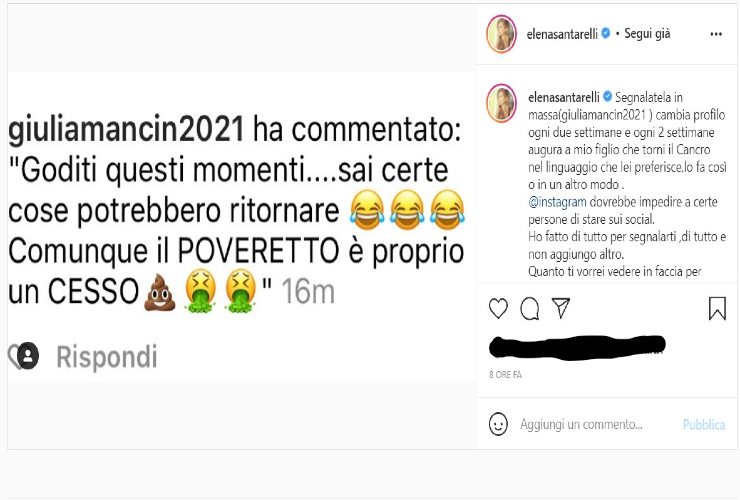The width and height of the screenshot is (740, 500).
Task: Follow the @instagram mention link
Action: click(557, 202)
